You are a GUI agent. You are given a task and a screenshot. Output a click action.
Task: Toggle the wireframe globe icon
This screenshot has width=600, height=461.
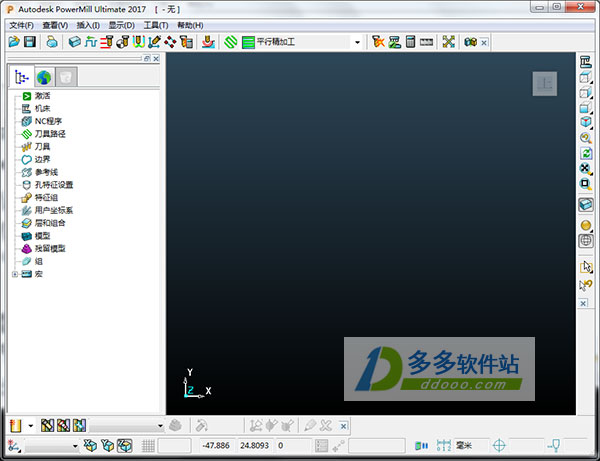click(x=585, y=241)
